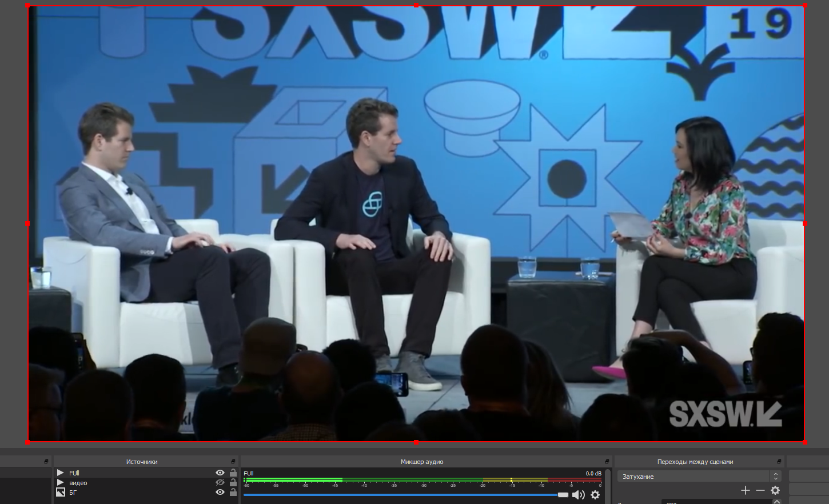Click the transition duration input field
This screenshot has width=829, height=504.
(716, 502)
